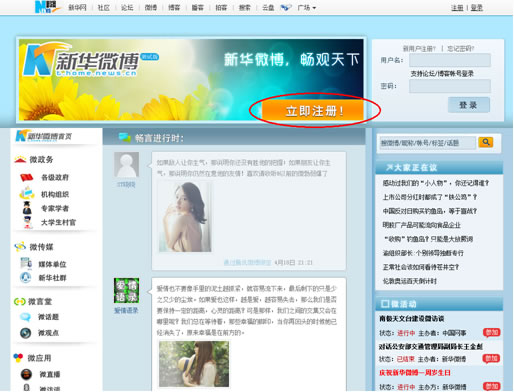Open the 专家学者 sidebar link
This screenshot has height=392, width=514.
tap(55, 208)
